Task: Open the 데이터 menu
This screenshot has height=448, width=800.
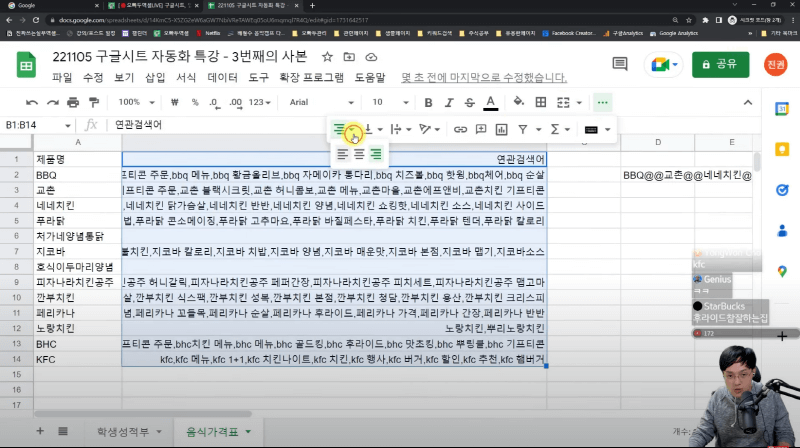Action: tap(222, 78)
